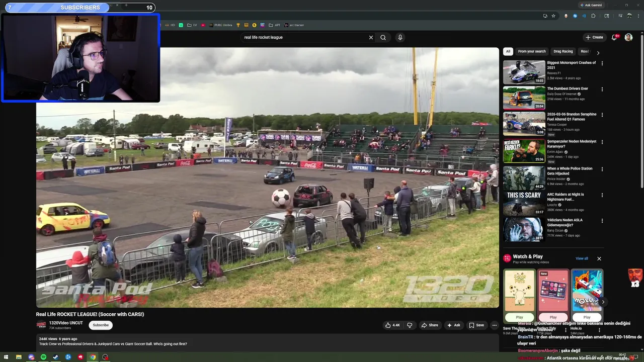The width and height of the screenshot is (644, 362).
Task: Open the 1320Video UNCUT channel name
Action: 66,323
